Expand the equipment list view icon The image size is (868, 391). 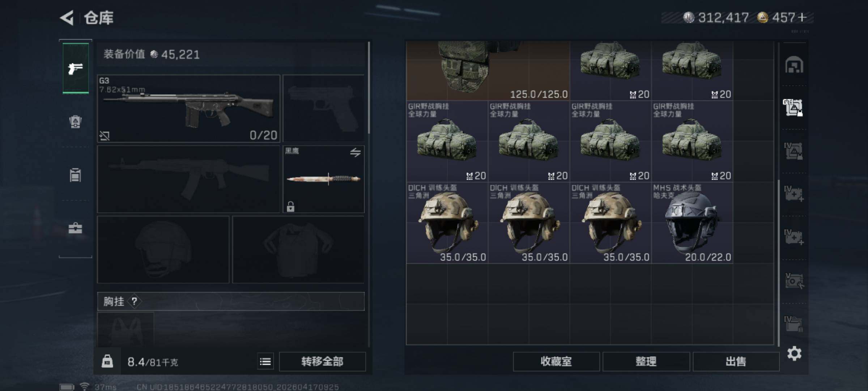(265, 361)
